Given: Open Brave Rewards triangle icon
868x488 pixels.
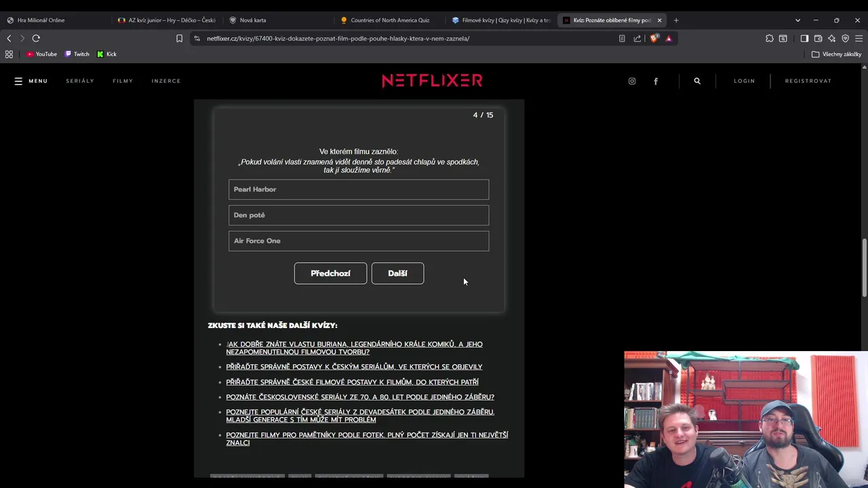Looking at the screenshot, I should coord(669,39).
